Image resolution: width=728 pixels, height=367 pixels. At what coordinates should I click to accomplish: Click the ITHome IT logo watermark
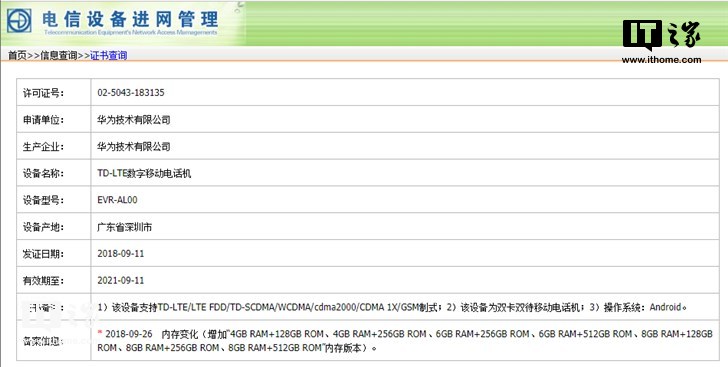coord(662,34)
